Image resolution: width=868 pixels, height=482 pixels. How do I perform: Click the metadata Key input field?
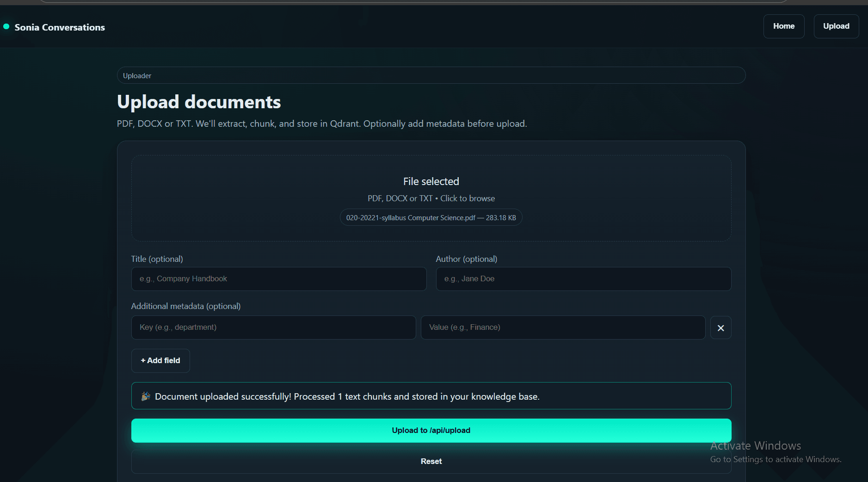(x=273, y=328)
